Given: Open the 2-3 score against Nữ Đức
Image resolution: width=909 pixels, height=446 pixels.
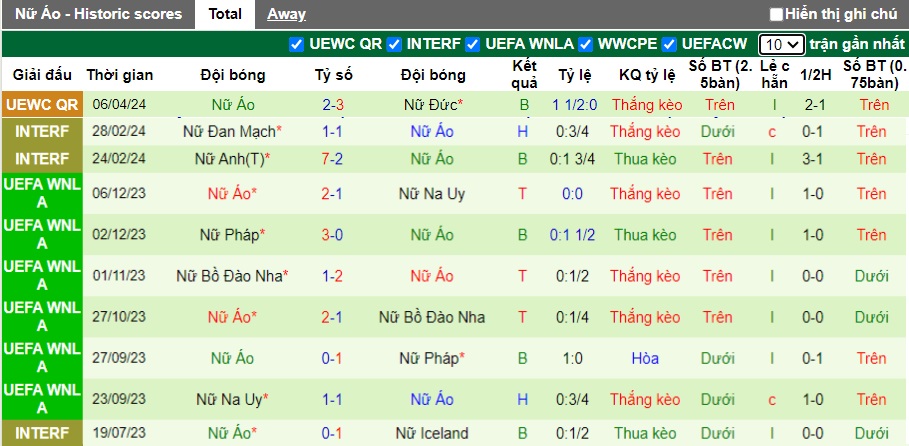Looking at the screenshot, I should [x=333, y=105].
